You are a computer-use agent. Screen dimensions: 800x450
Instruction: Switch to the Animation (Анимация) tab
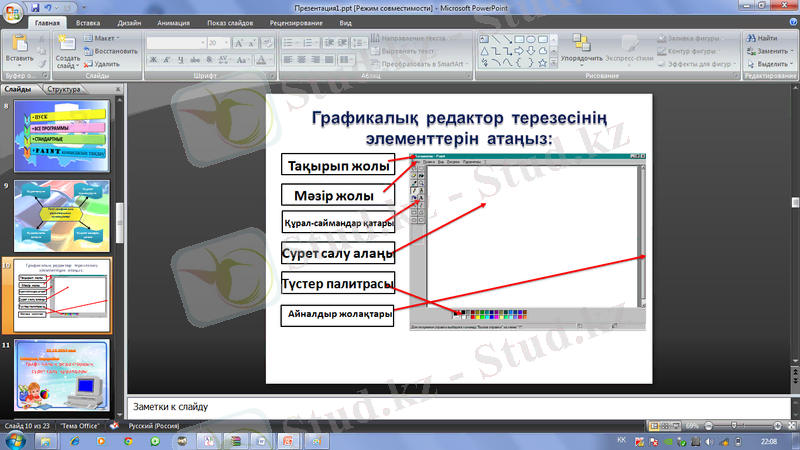pos(176,21)
